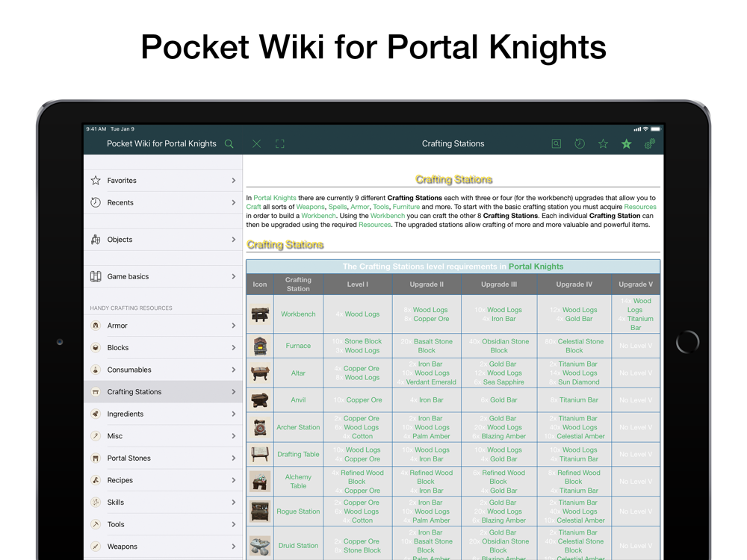The width and height of the screenshot is (747, 560).
Task: Open the Druid Station link in table
Action: [298, 546]
